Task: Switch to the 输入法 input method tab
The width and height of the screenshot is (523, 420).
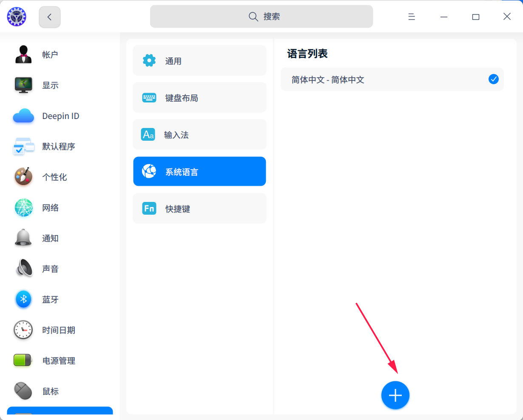Action: coord(199,135)
